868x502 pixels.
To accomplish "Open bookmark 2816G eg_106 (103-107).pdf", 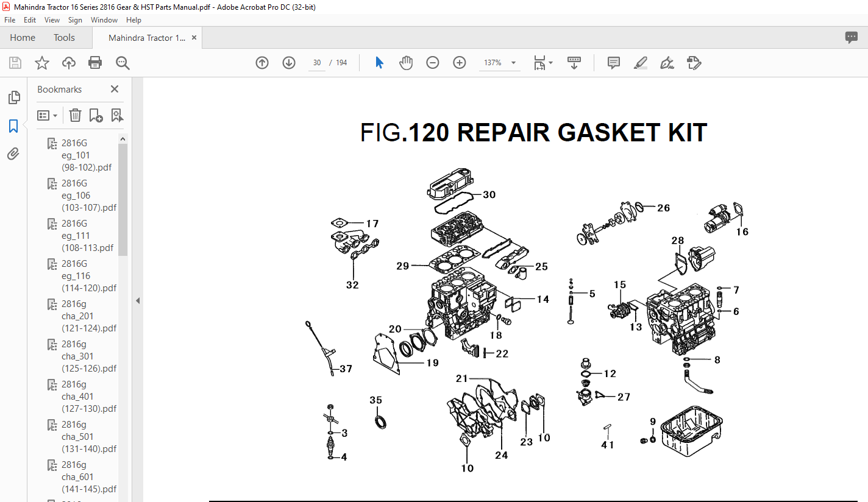I will point(89,195).
